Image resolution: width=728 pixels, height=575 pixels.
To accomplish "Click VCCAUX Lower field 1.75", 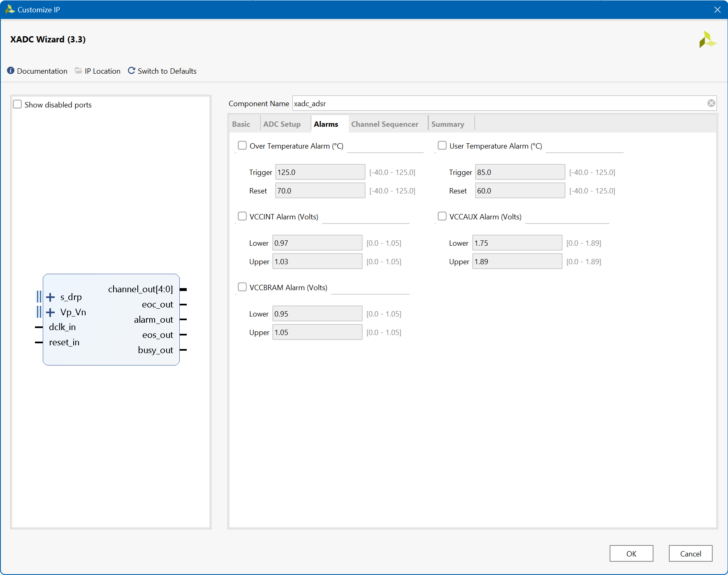I will tap(517, 243).
